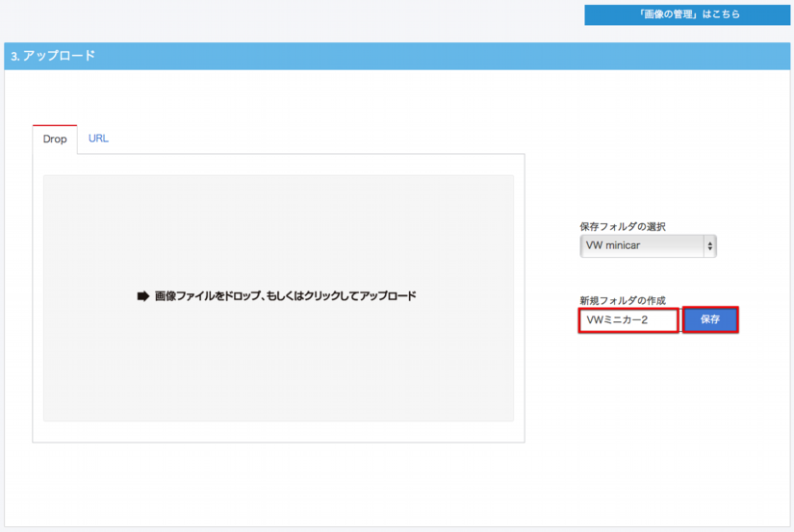This screenshot has width=794, height=532.
Task: Click the 新規フォルダの作成 label
Action: [x=623, y=300]
